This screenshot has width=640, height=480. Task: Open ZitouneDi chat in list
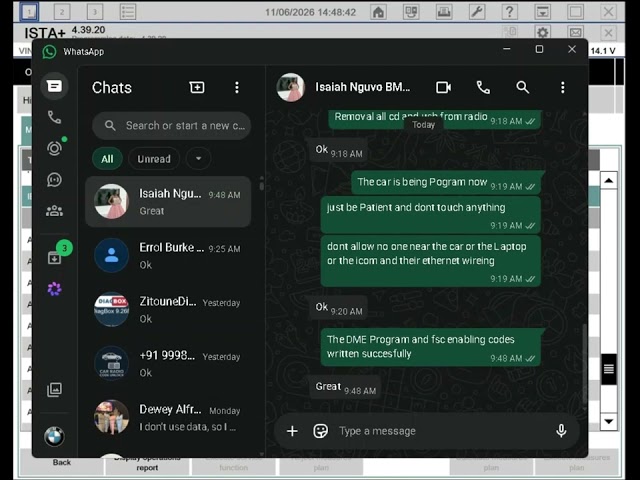coord(168,309)
